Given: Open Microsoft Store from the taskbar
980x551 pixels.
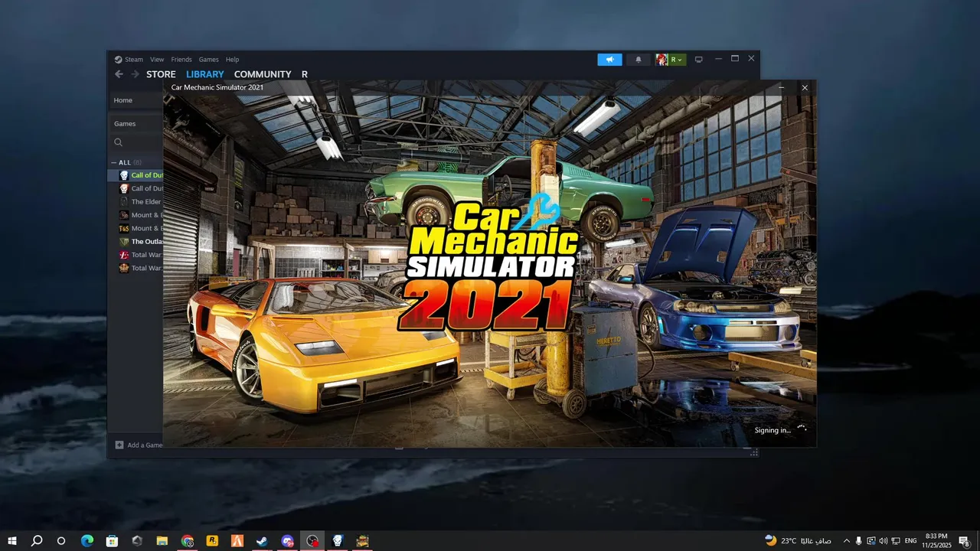Looking at the screenshot, I should coord(112,540).
